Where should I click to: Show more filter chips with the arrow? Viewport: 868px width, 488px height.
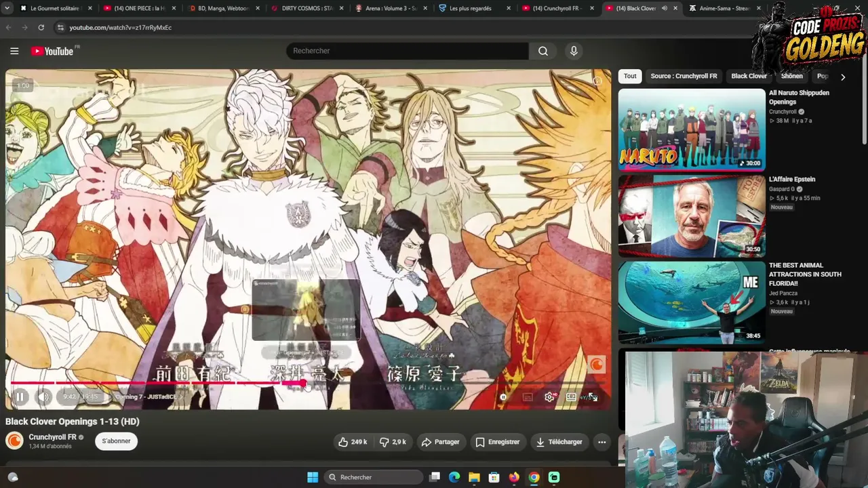tap(843, 77)
